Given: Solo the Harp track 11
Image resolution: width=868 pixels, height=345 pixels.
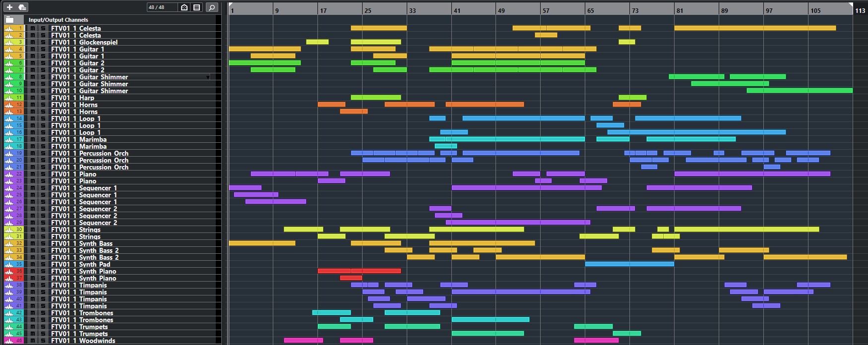Looking at the screenshot, I should (43, 98).
